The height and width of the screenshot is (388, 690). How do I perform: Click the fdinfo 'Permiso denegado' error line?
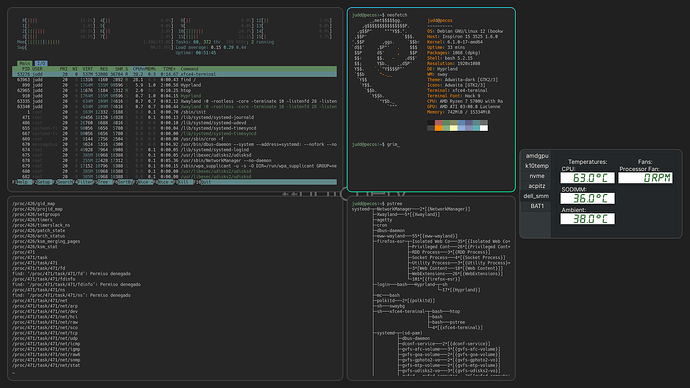point(76,284)
